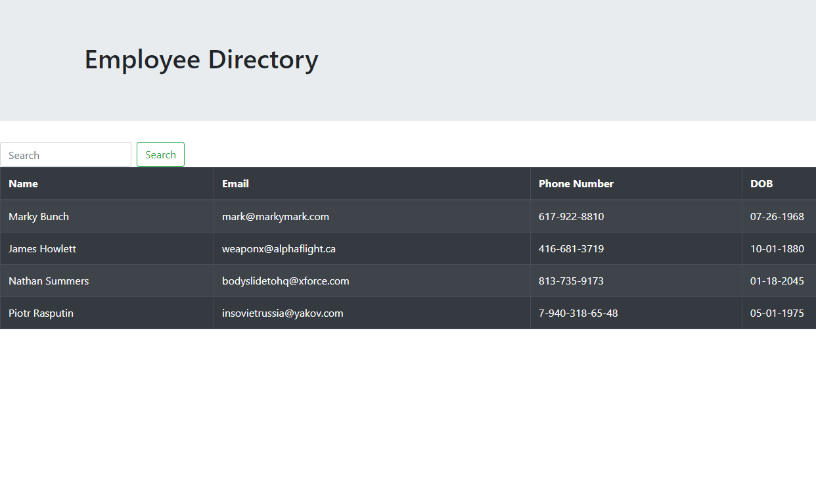Click the email mark@markymark.com
The height and width of the screenshot is (504, 816).
(x=275, y=216)
